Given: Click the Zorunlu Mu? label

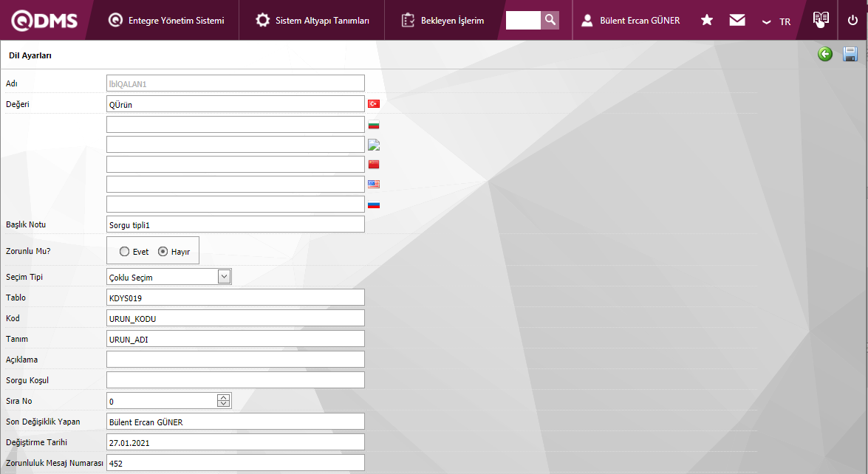Looking at the screenshot, I should (28, 251).
